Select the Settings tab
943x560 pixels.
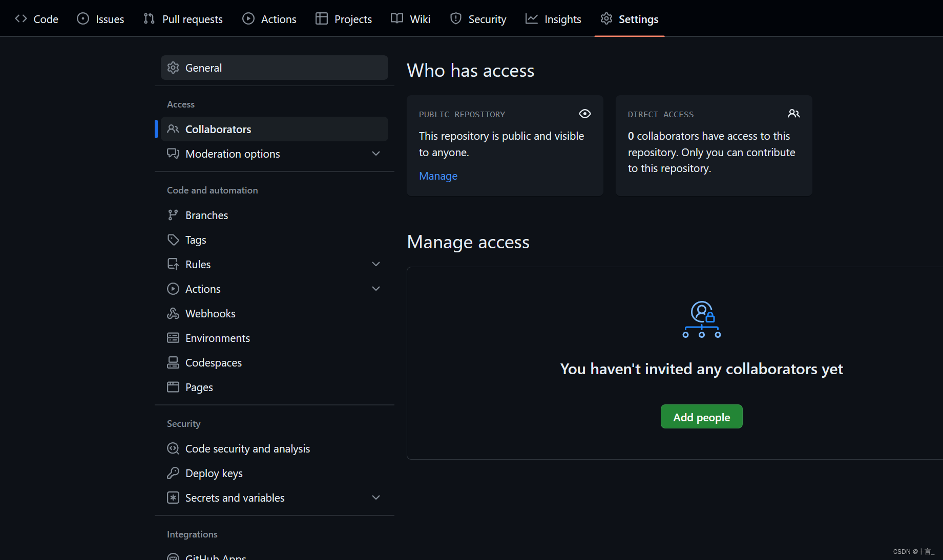[x=630, y=19]
